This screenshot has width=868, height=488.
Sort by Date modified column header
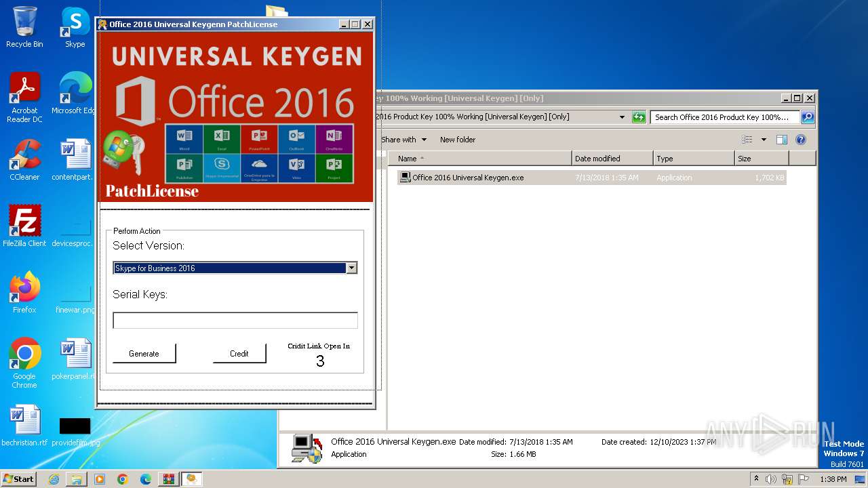click(612, 159)
